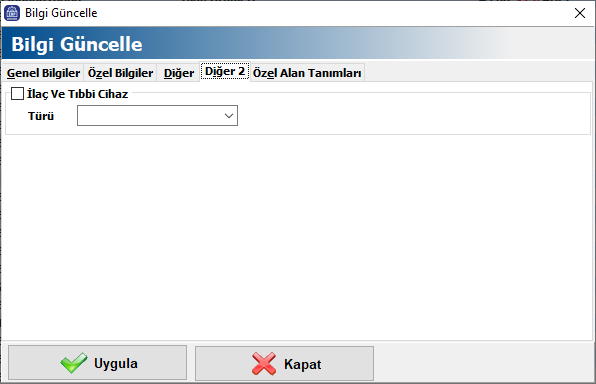Screen dimensions: 596x384
Task: Click the Türü field label
Action: tap(41, 116)
